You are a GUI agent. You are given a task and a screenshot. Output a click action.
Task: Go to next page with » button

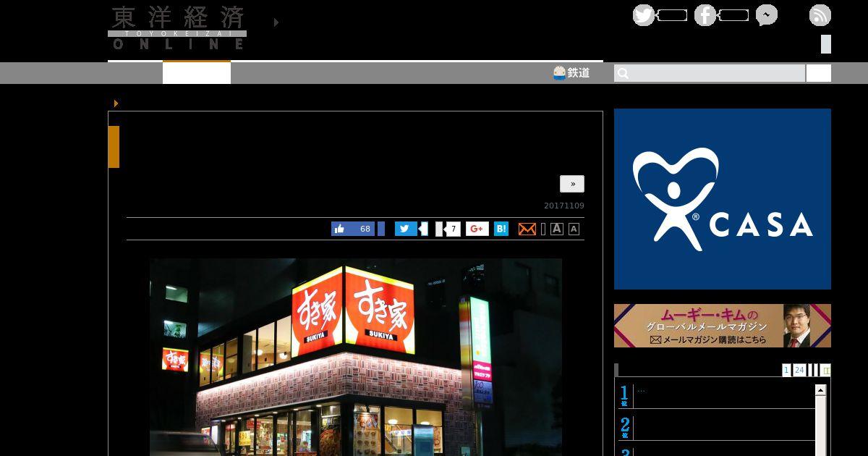[x=572, y=184]
